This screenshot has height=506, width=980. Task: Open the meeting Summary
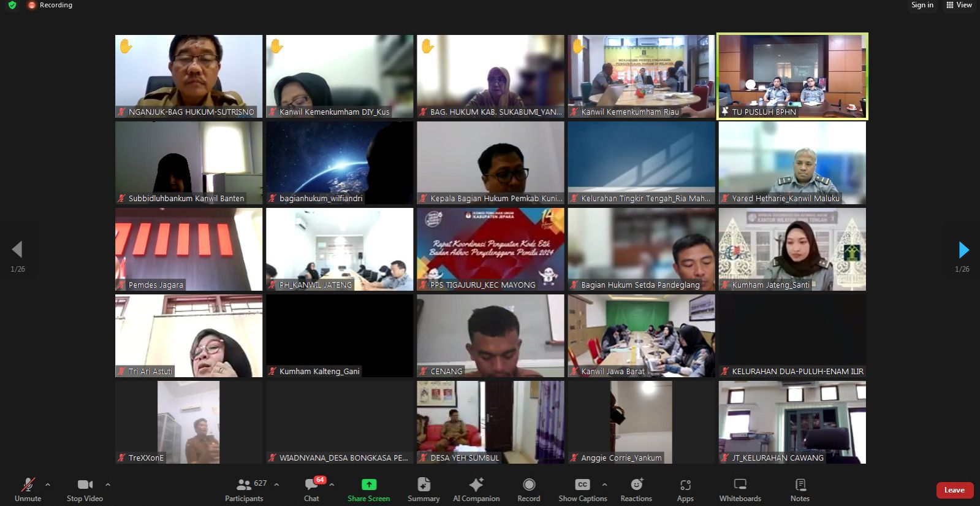pyautogui.click(x=424, y=490)
